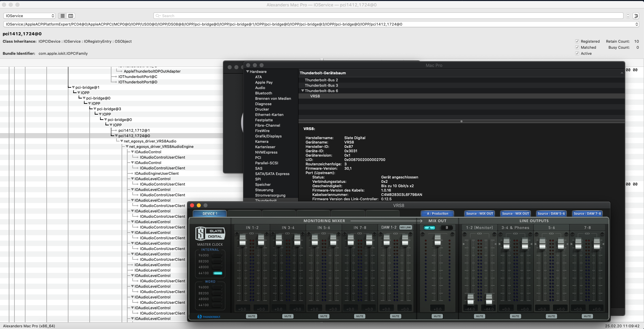Screen dimensions: 644x329
Task: Toggle stereo link icon on 1-2 (Monitor) output
Action: tap(479, 234)
